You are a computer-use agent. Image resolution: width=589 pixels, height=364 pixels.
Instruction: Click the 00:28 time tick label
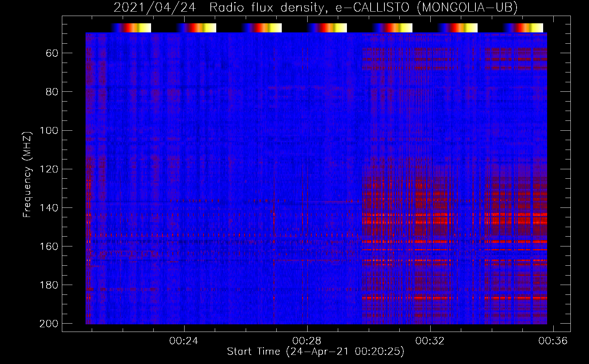click(x=307, y=341)
